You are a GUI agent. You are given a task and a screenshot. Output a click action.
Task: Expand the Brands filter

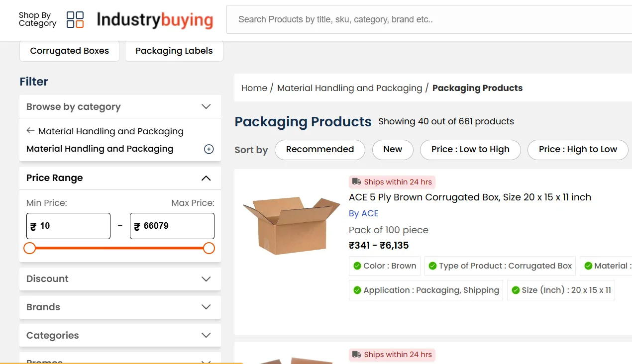(206, 307)
